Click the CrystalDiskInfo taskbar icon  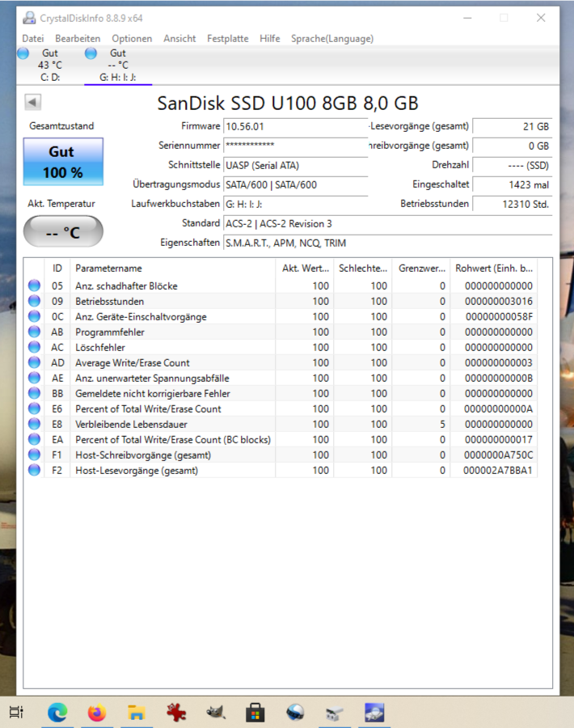(x=374, y=712)
